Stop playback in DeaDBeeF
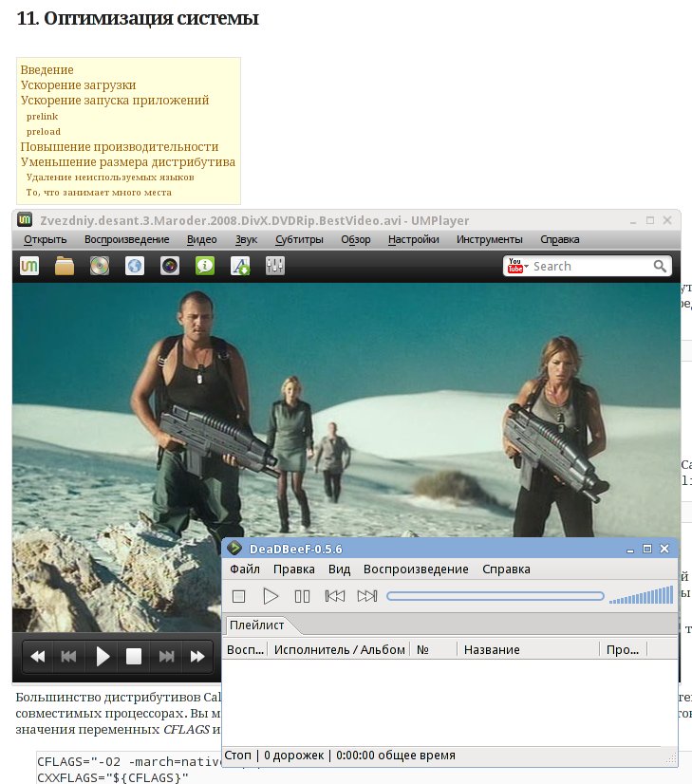The height and width of the screenshot is (784, 692). (239, 596)
